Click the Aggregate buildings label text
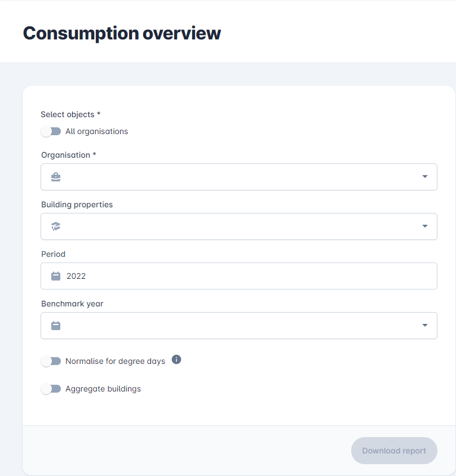 point(103,389)
